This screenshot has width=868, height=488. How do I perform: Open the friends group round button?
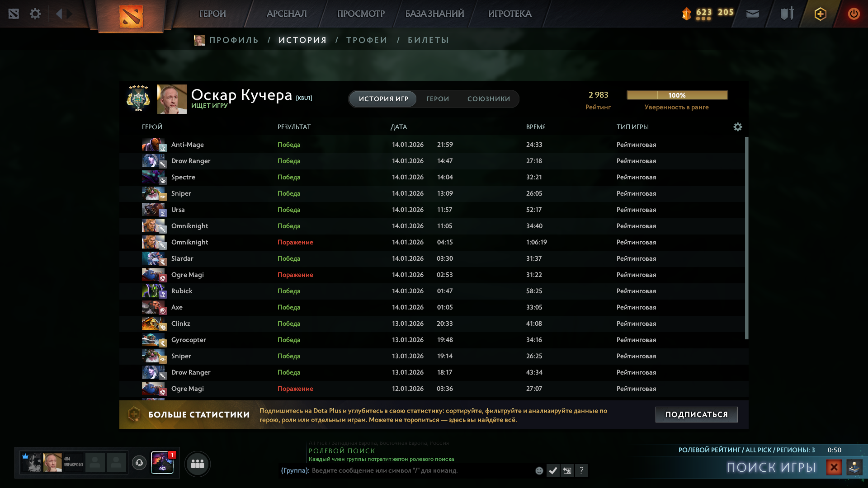tap(198, 464)
